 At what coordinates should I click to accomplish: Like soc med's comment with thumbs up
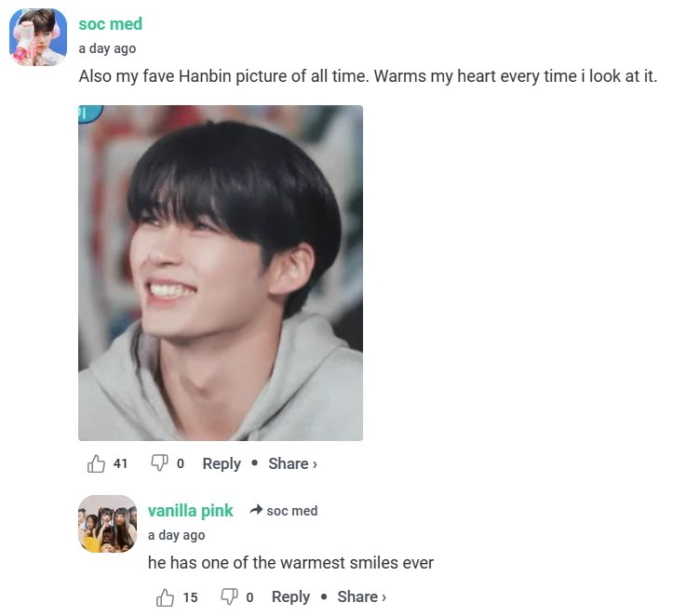coord(96,463)
